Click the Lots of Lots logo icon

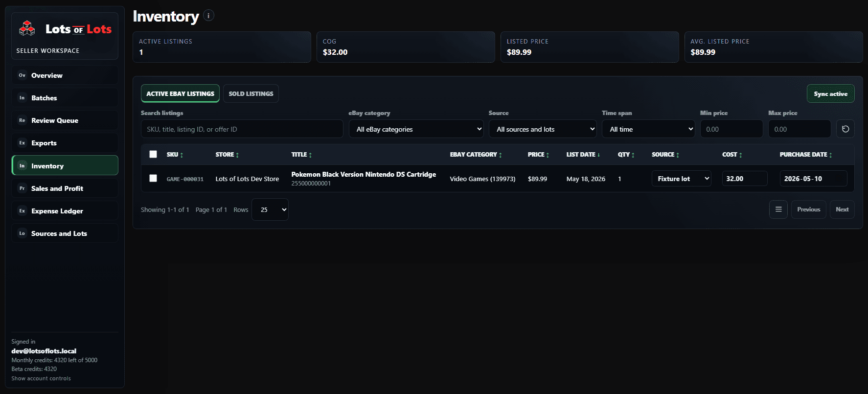pos(27,28)
